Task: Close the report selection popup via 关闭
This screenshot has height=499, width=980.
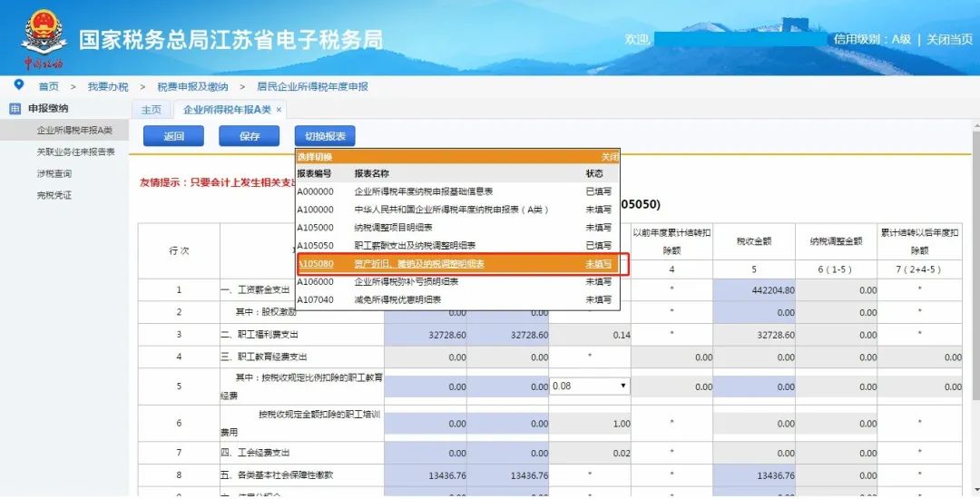Action: pos(609,157)
